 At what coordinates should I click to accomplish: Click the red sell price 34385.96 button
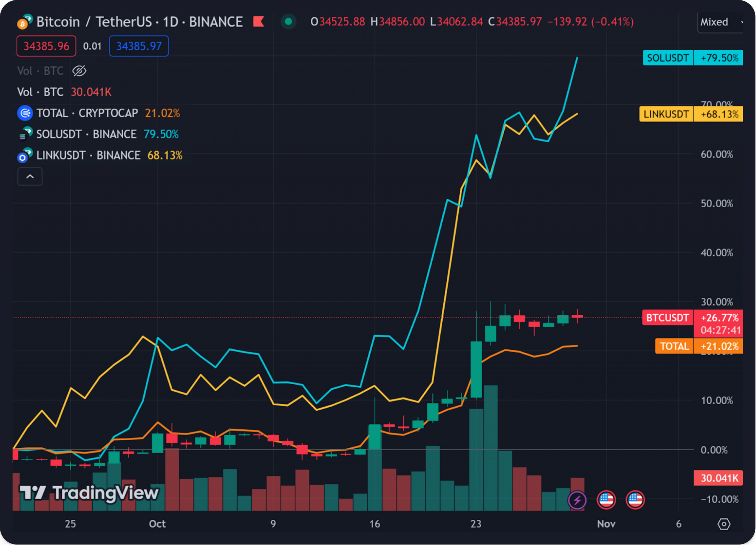coord(46,46)
